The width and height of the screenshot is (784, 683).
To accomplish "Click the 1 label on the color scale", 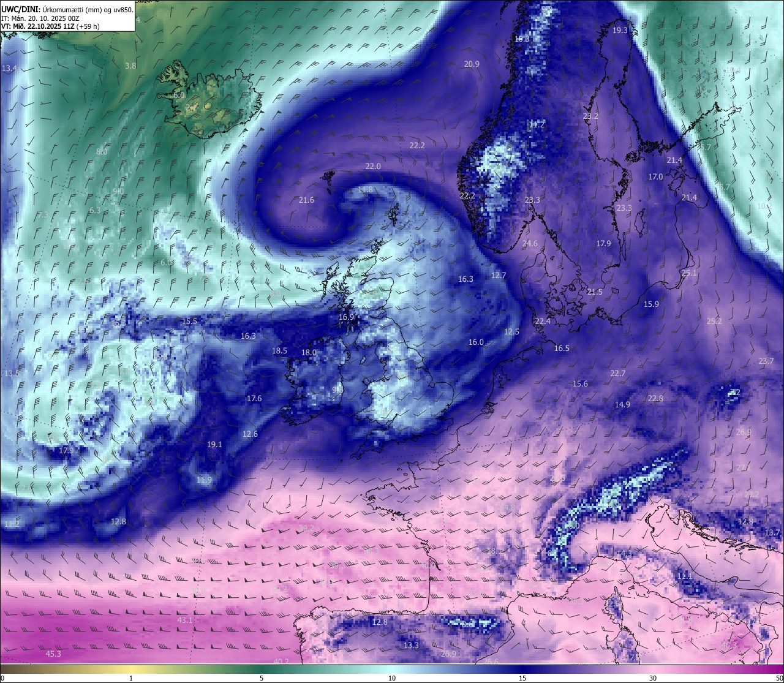I will tap(131, 678).
